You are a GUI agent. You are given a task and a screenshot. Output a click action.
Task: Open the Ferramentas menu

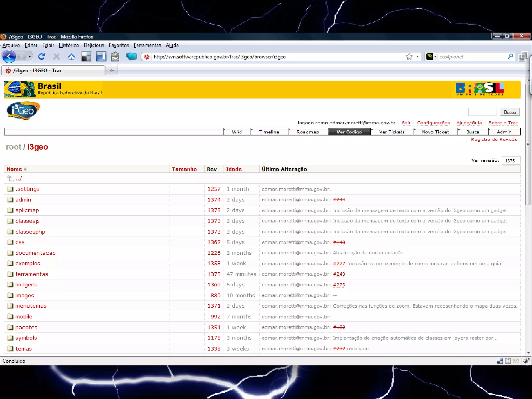click(x=147, y=45)
